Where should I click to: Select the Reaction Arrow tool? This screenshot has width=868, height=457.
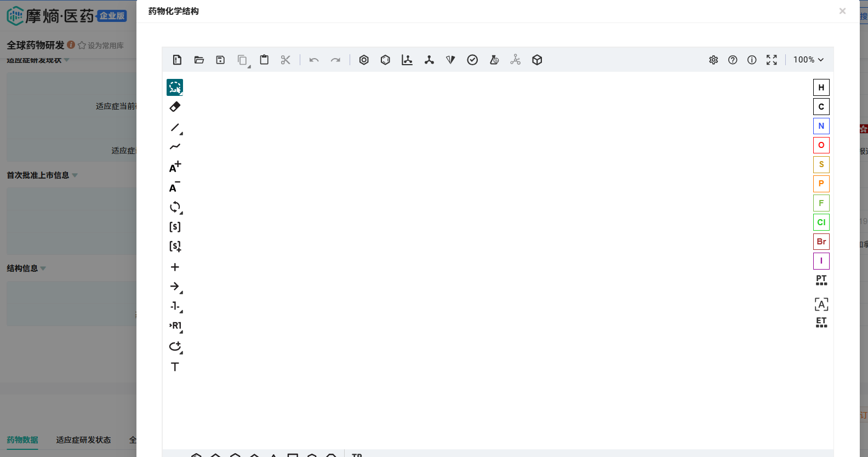point(175,287)
